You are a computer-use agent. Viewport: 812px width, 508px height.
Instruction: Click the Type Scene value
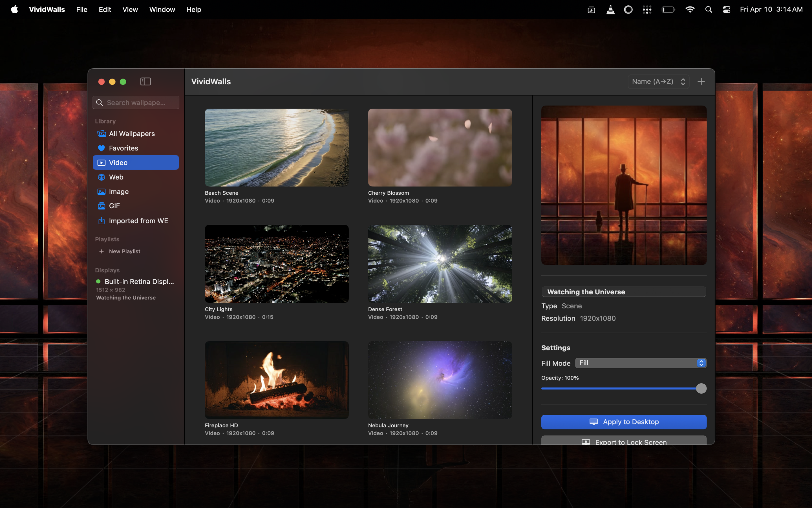[572, 306]
